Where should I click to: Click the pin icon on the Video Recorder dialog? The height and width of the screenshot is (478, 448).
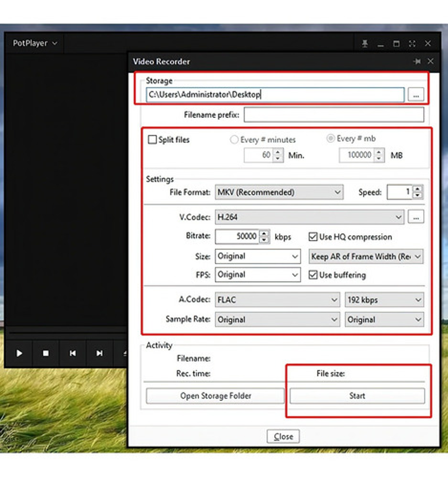pyautogui.click(x=418, y=61)
